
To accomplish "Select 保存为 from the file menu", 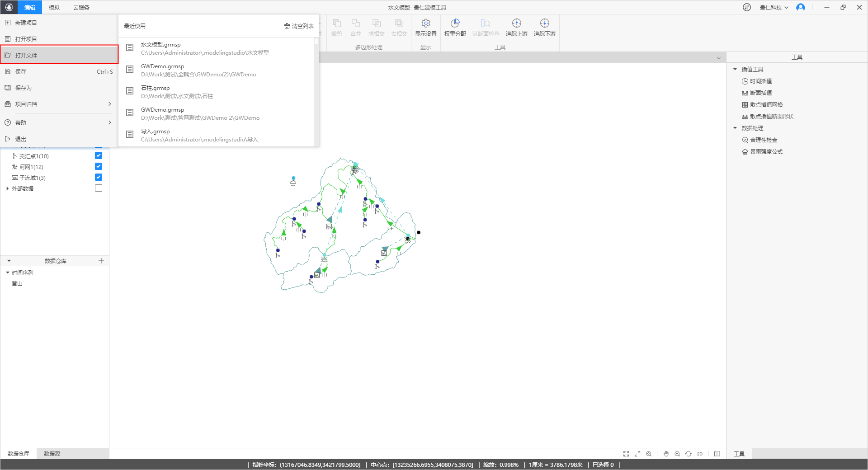I will pyautogui.click(x=24, y=88).
